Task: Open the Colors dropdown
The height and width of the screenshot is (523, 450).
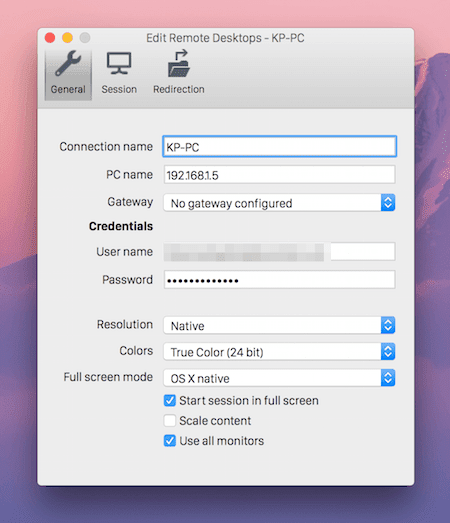Action: (x=279, y=352)
